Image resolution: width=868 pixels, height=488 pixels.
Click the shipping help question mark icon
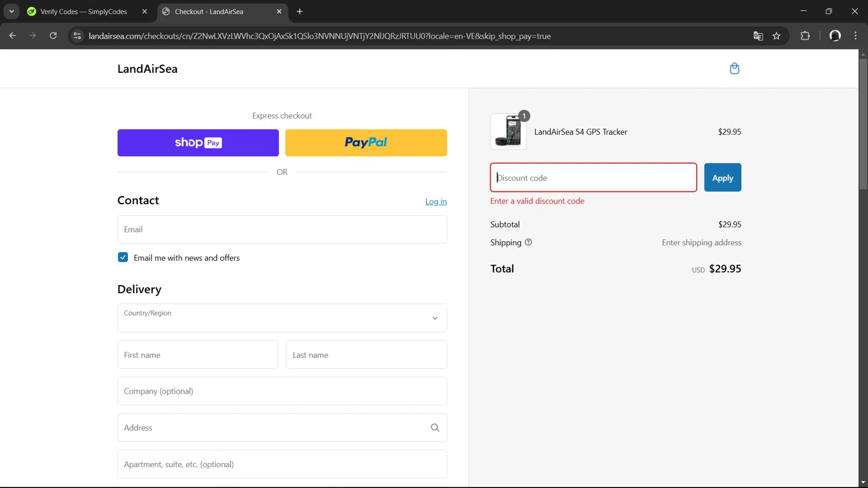[528, 242]
